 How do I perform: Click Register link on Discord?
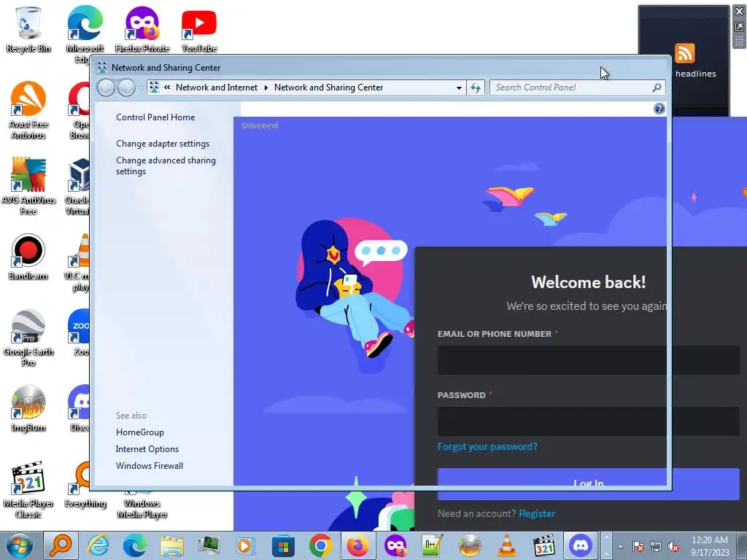click(x=537, y=513)
